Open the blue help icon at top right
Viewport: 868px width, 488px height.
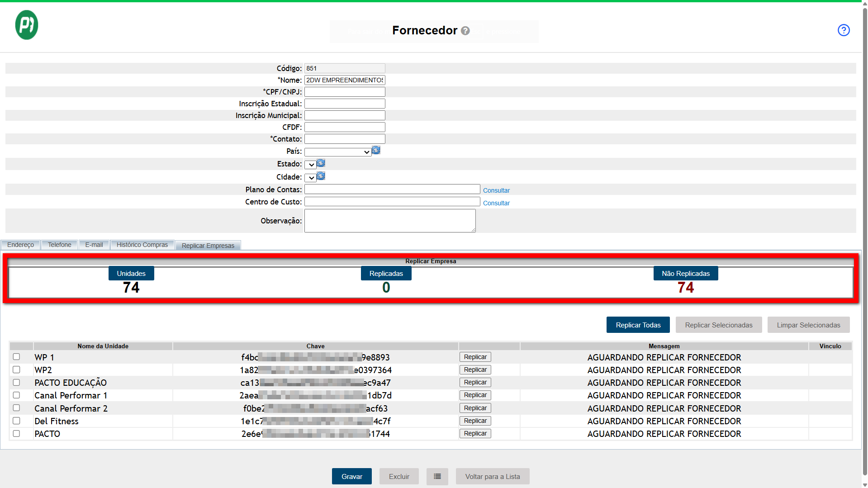pyautogui.click(x=843, y=30)
